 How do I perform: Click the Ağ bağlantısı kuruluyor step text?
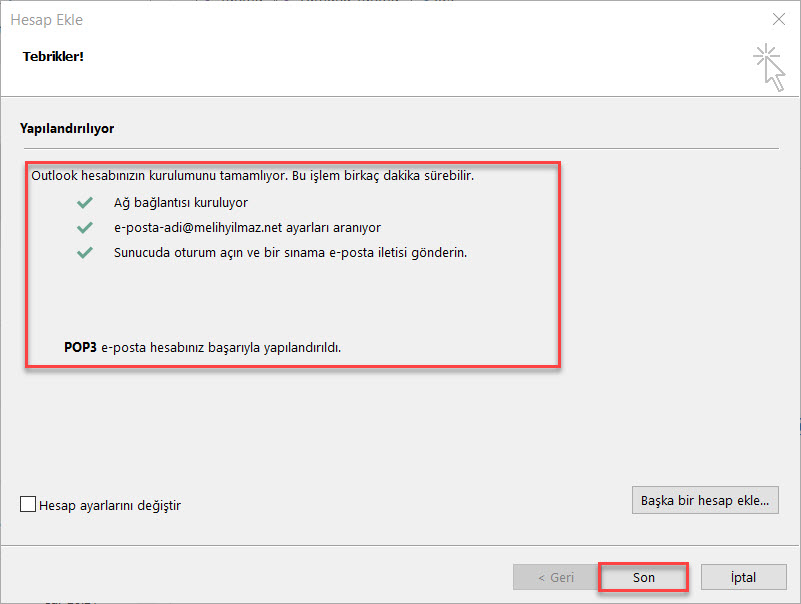click(x=180, y=202)
